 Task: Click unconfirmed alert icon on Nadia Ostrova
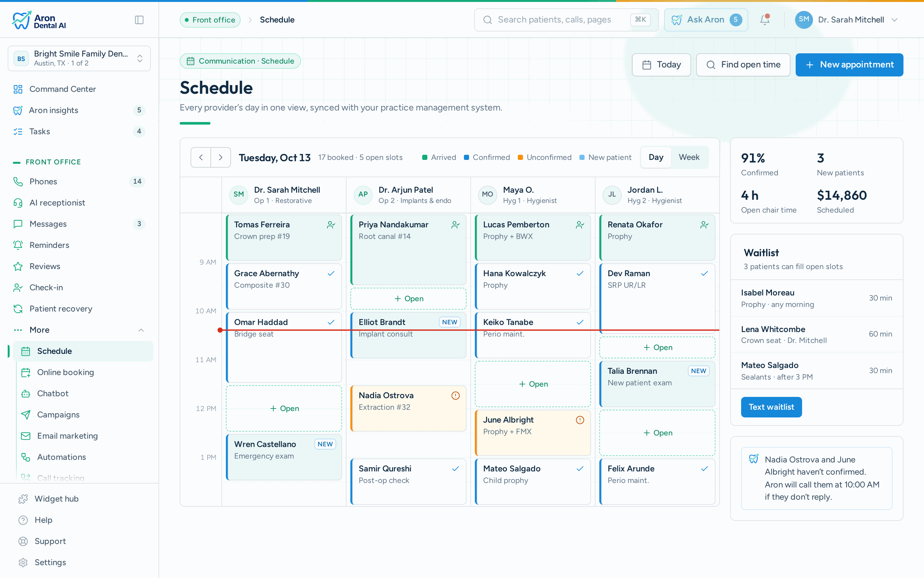(456, 396)
